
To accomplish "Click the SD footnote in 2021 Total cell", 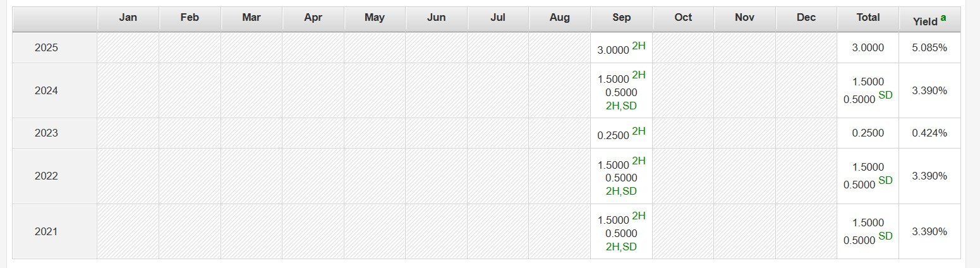I will (x=885, y=236).
